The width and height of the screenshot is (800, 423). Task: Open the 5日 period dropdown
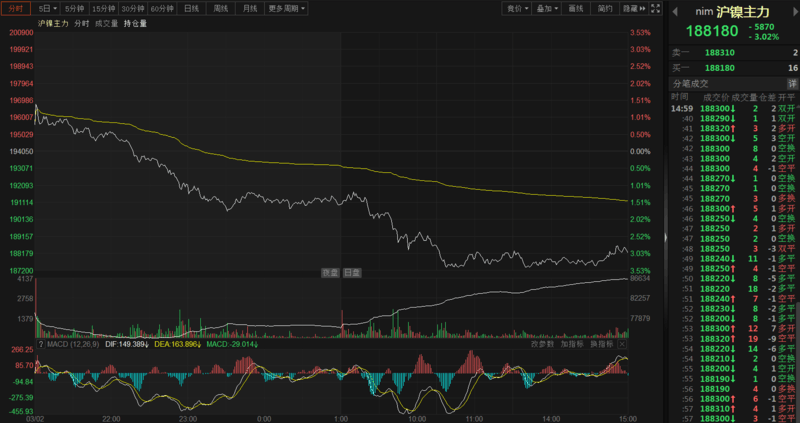click(x=46, y=8)
